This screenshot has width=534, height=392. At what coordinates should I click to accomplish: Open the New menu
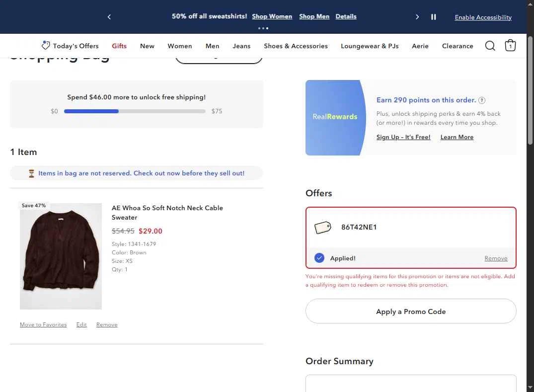pos(147,46)
